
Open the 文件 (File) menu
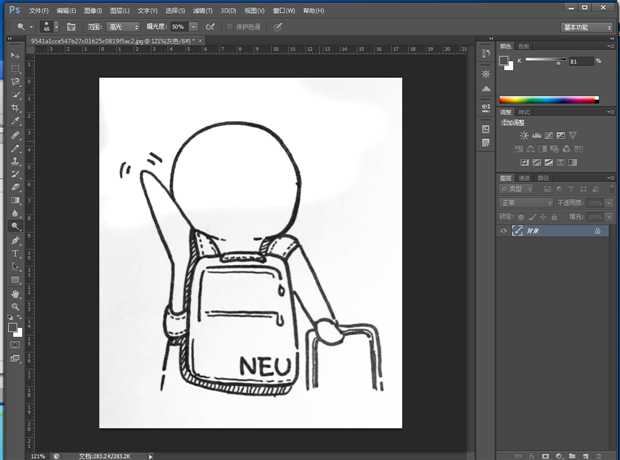click(38, 10)
